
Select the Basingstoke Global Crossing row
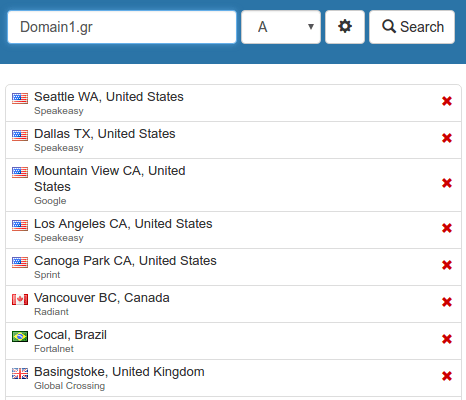point(233,378)
